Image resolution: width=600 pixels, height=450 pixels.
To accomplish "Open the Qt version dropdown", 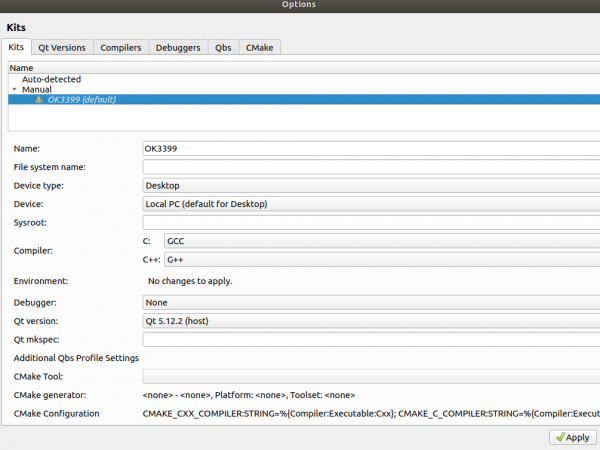I will [370, 321].
